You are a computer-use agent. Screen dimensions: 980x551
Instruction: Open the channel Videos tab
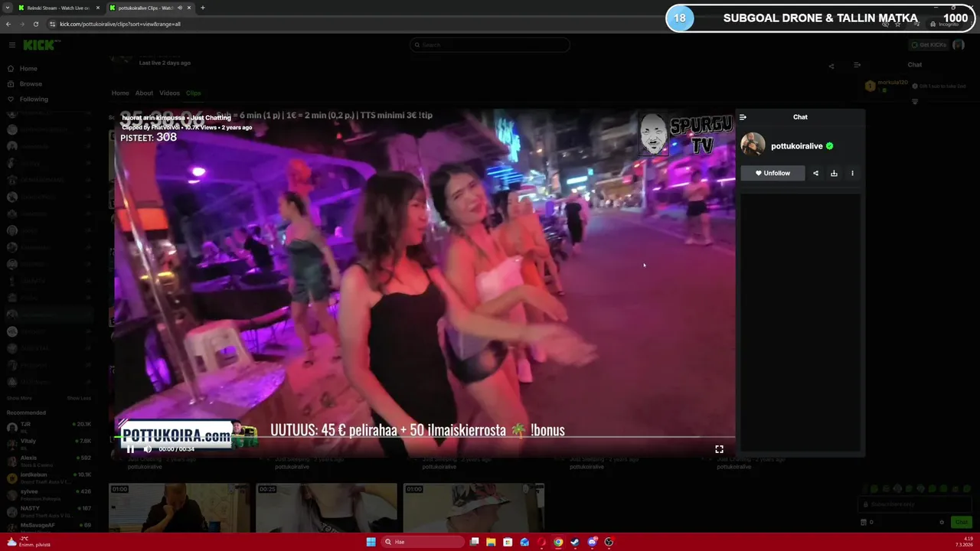tap(169, 93)
